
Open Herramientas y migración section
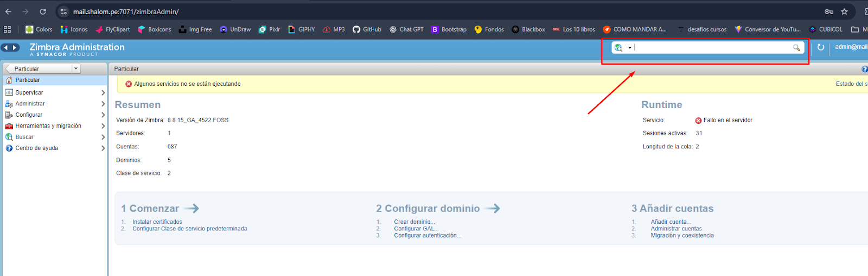[48, 126]
